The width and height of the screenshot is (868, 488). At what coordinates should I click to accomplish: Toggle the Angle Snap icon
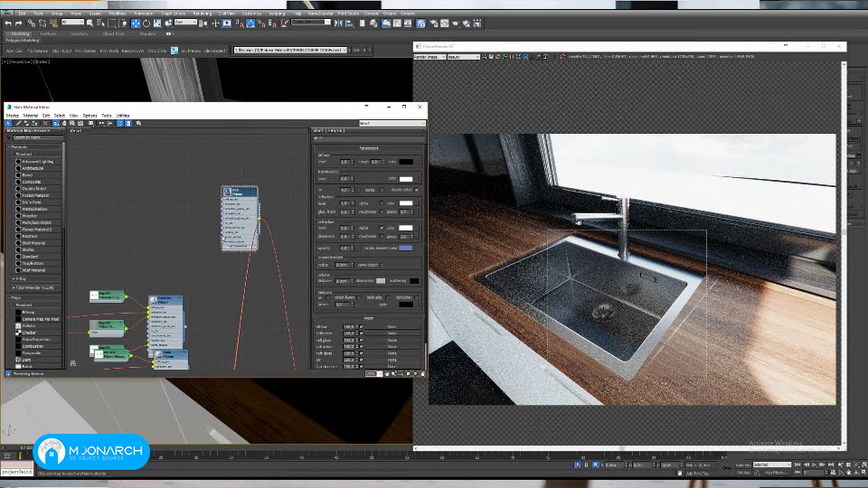tap(250, 23)
